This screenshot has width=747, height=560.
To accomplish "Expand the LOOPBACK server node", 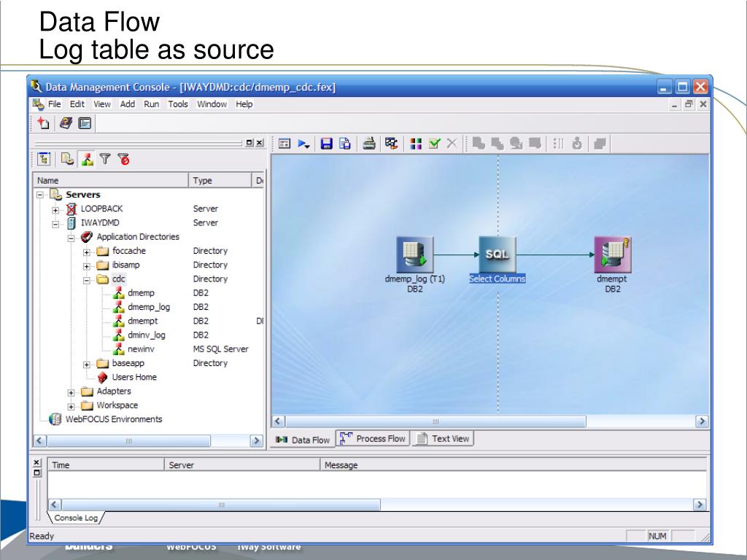I will tap(55, 210).
